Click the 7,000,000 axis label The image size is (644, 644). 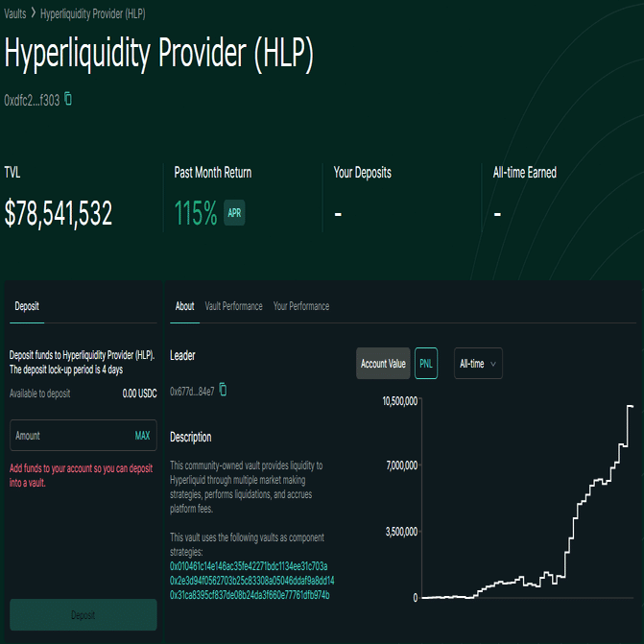402,465
